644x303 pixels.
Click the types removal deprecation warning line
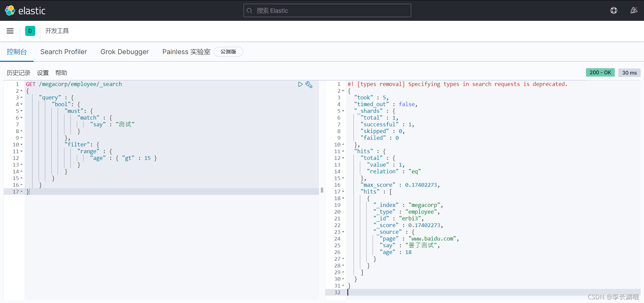[458, 84]
